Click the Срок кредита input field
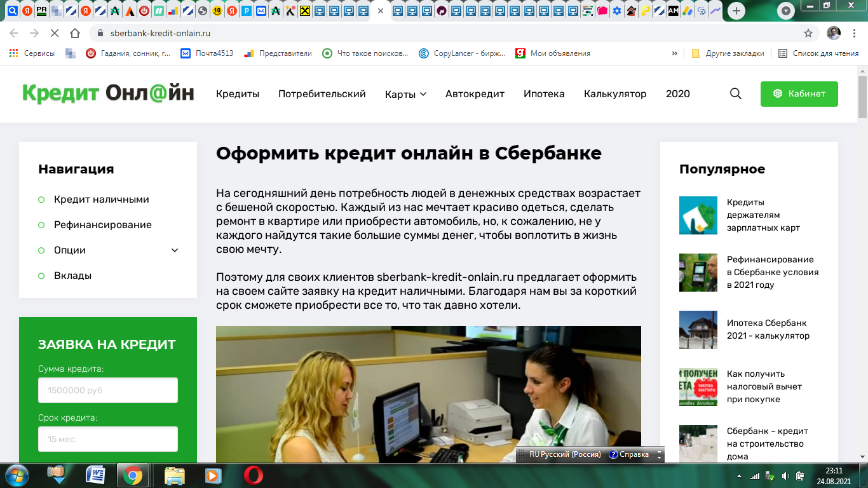868x488 pixels. 108,439
